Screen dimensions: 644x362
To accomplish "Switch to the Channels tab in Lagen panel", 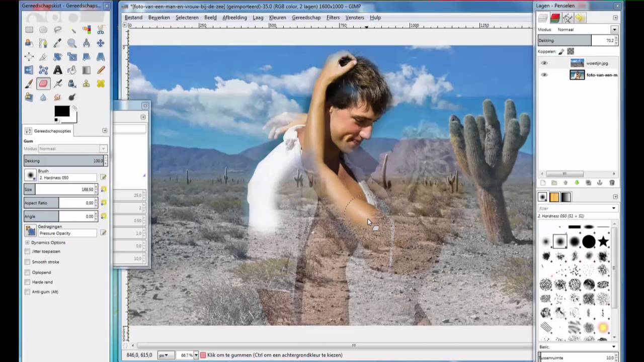I will 555,18.
